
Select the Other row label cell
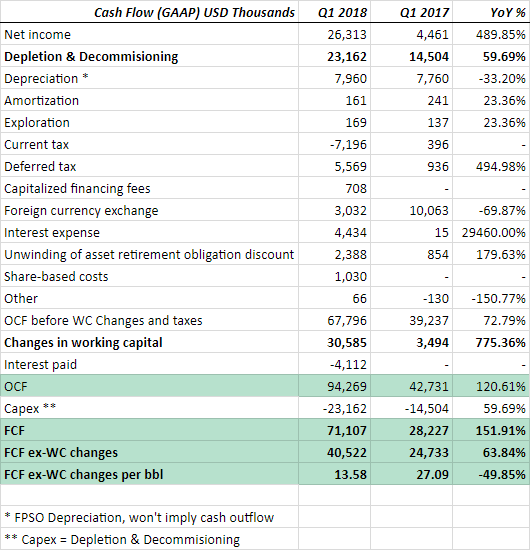click(x=149, y=299)
